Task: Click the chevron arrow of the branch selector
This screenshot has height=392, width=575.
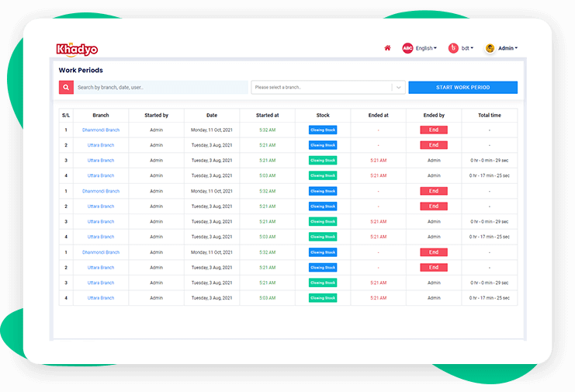Action: tap(399, 87)
